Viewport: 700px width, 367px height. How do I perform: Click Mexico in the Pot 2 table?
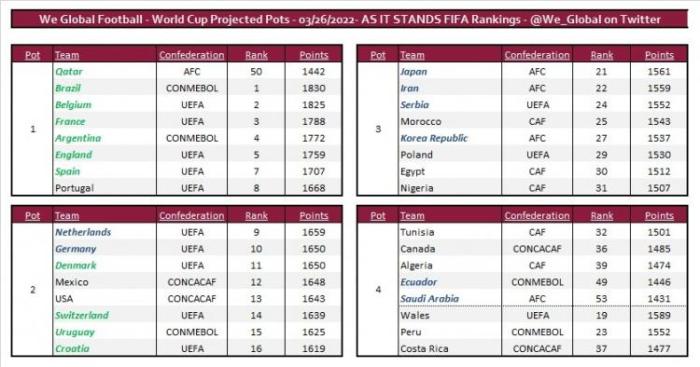coord(72,282)
